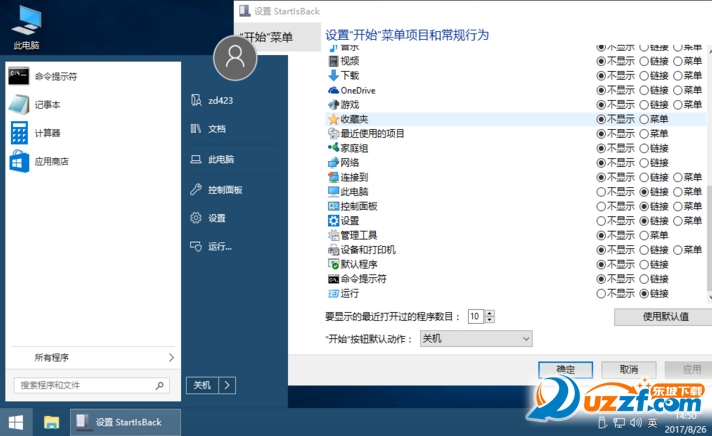The image size is (712, 436).
Task: Click the 使用默认值 restore defaults button
Action: (x=665, y=317)
